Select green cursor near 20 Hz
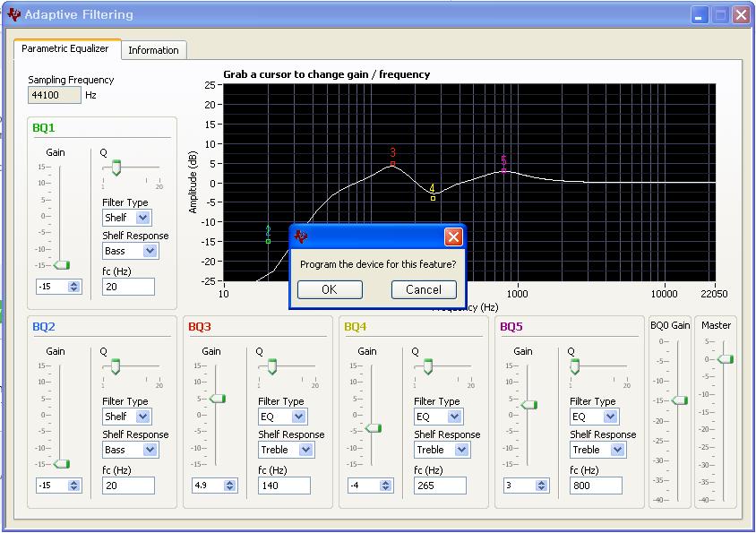 point(268,241)
